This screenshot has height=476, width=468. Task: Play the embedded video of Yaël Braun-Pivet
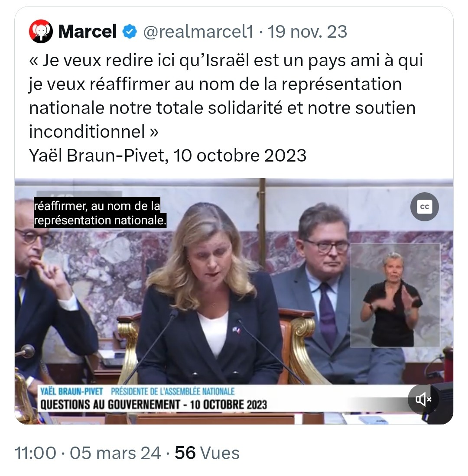pos(234,301)
